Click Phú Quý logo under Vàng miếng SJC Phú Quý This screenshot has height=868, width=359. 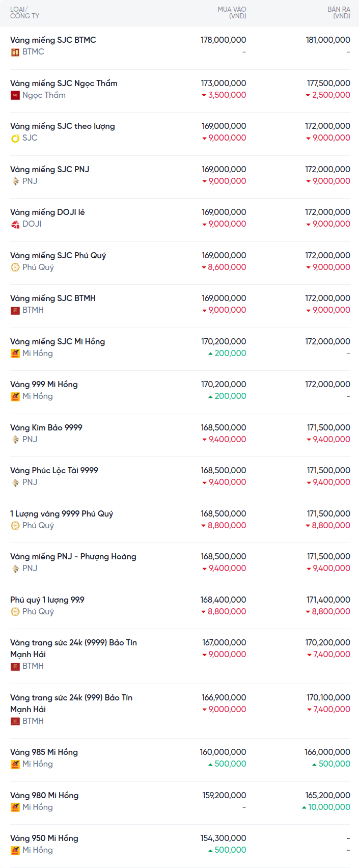[x=15, y=267]
